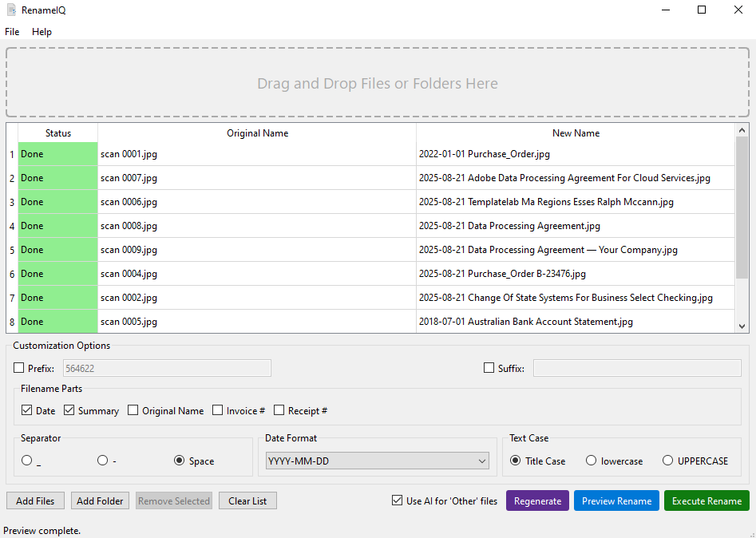Toggle 'Use AI for Other files' checkbox
The height and width of the screenshot is (538, 756).
tap(398, 501)
